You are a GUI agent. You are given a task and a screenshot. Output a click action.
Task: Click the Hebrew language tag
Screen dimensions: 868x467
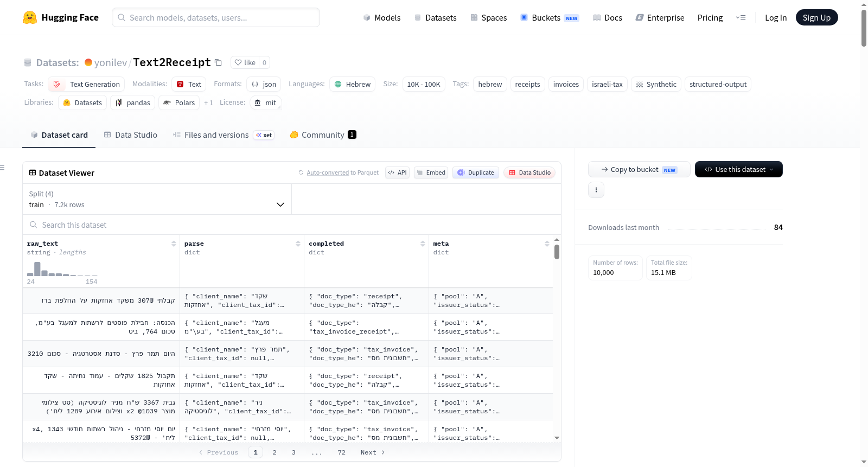353,84
